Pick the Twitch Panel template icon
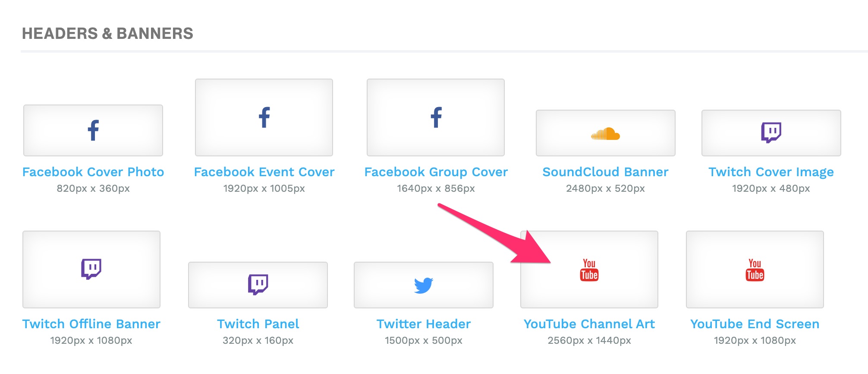868x374 pixels. coord(258,285)
